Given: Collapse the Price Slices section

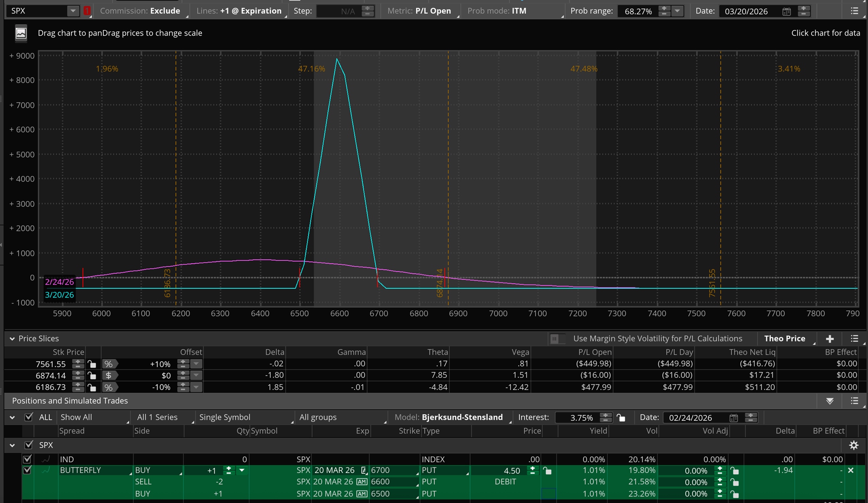Looking at the screenshot, I should (x=12, y=339).
